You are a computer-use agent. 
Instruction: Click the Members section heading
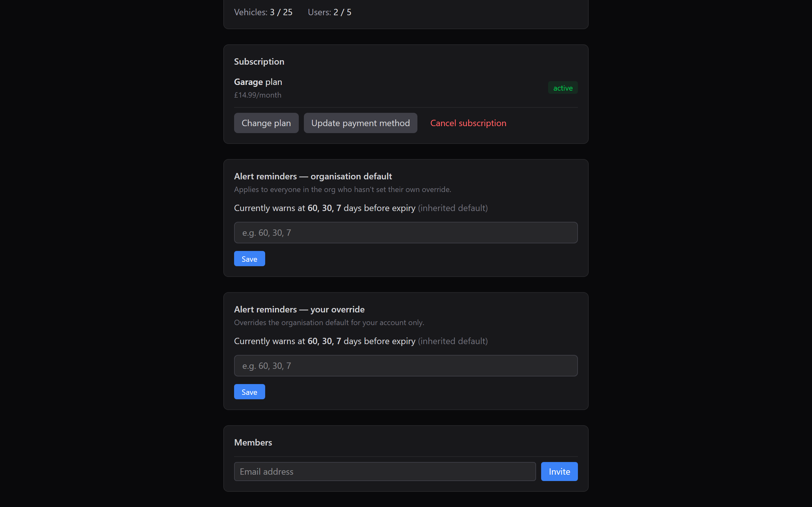pos(253,442)
